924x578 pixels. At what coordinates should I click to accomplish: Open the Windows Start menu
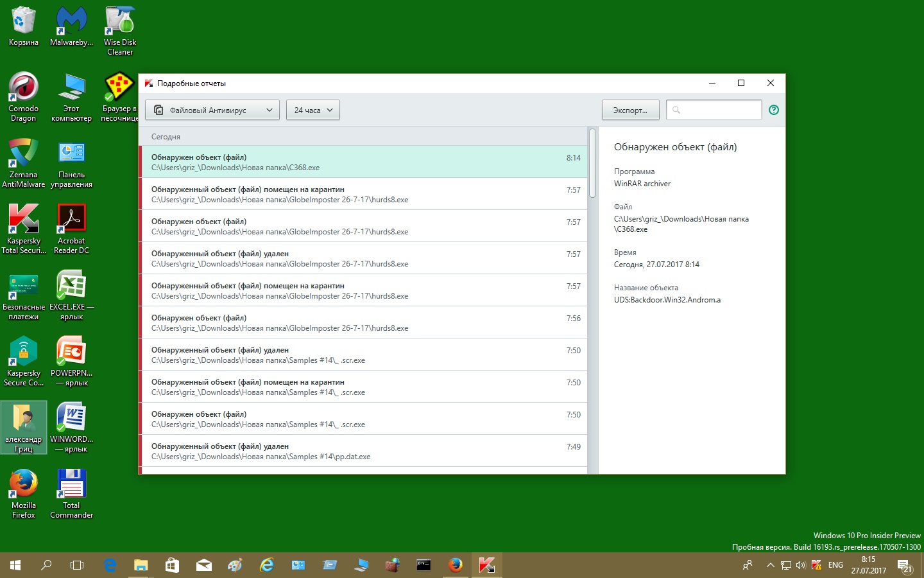pos(15,565)
